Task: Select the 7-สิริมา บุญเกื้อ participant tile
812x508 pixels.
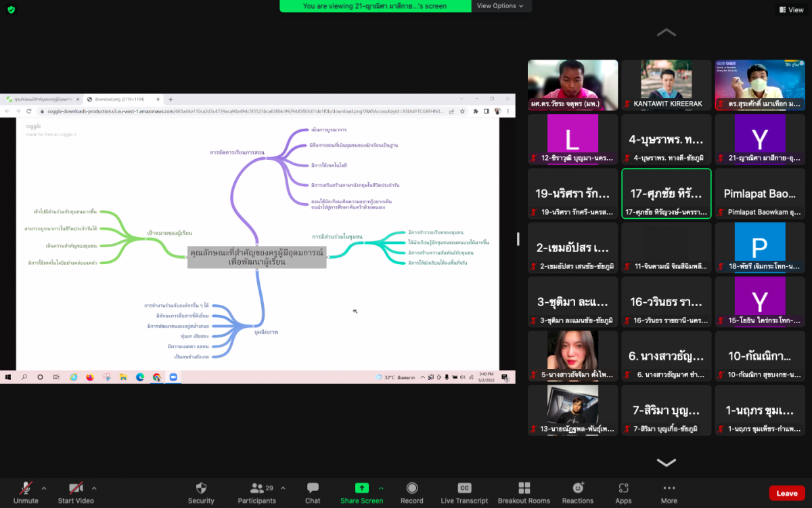Action: pyautogui.click(x=667, y=410)
